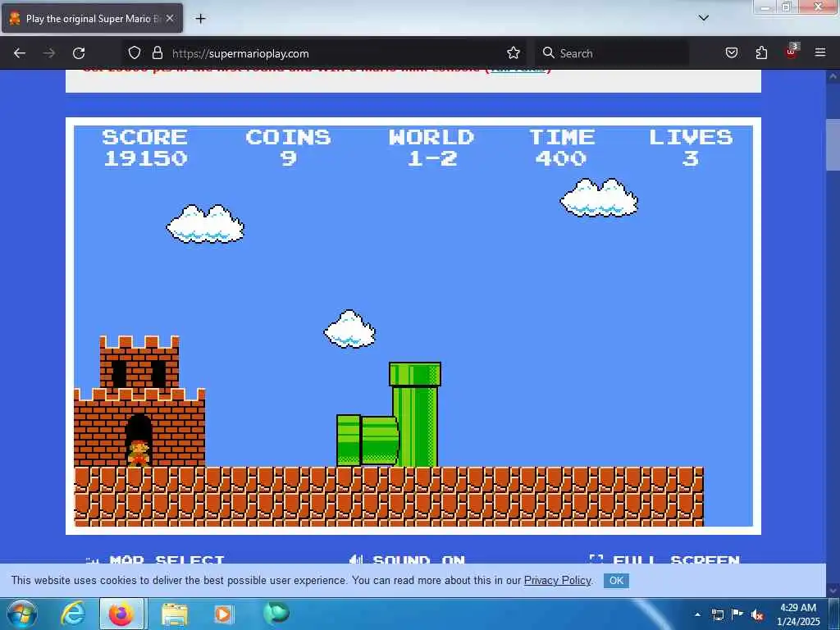Click the WORLD 1-2 indicator

click(x=431, y=148)
